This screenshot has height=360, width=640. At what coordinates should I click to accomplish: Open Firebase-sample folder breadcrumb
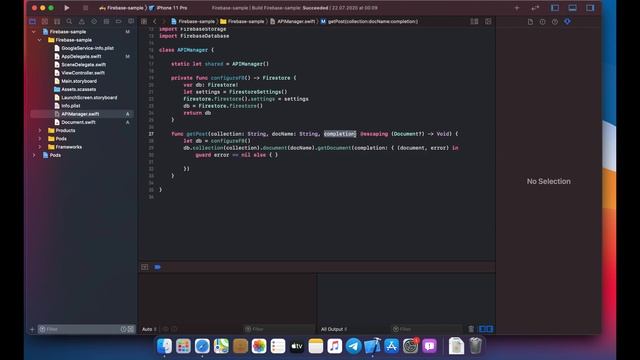[242, 22]
